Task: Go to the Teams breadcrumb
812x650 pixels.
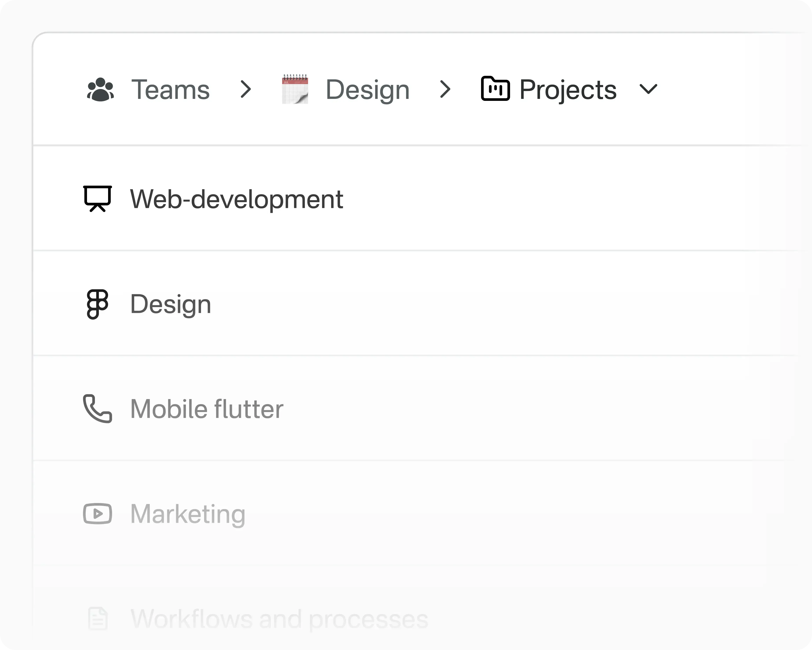Action: click(x=170, y=90)
